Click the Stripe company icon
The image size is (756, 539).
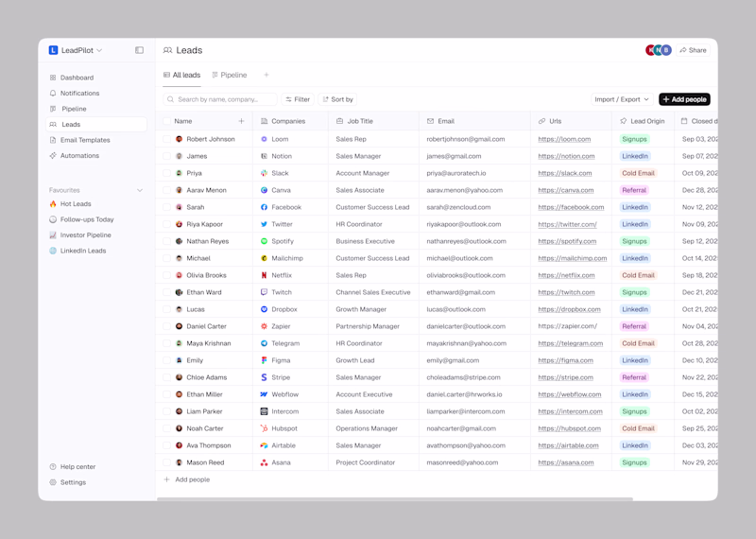tap(265, 377)
